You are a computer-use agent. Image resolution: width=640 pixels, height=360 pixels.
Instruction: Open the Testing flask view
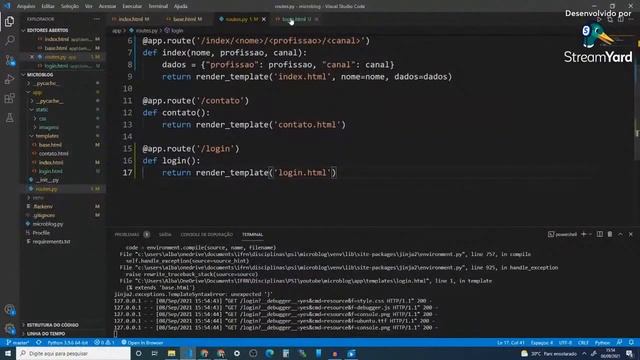(9, 118)
